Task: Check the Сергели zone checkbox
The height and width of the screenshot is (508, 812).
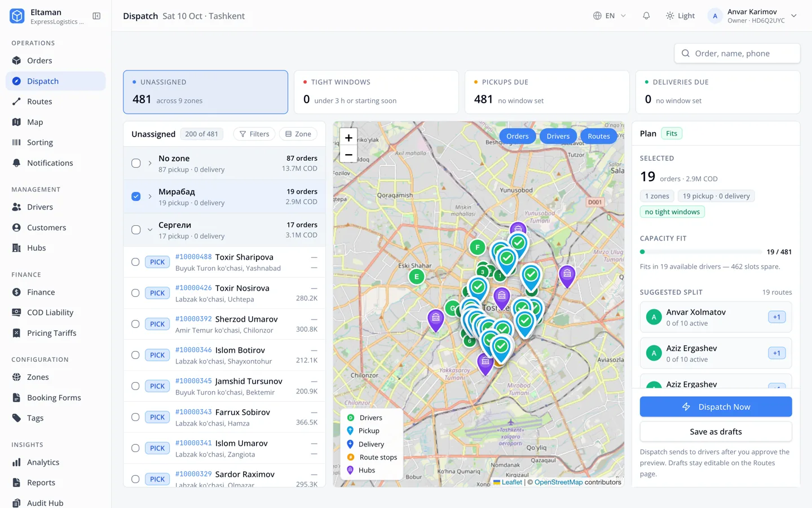Action: coord(136,230)
